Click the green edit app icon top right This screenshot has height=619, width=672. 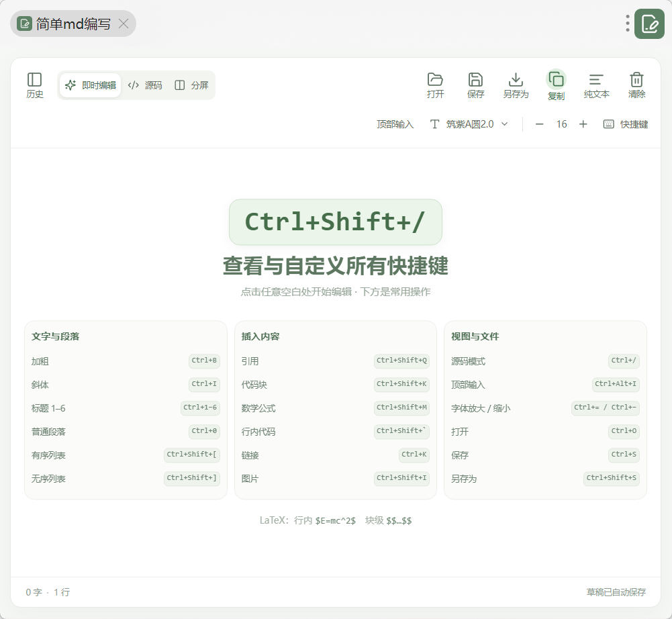click(x=649, y=23)
